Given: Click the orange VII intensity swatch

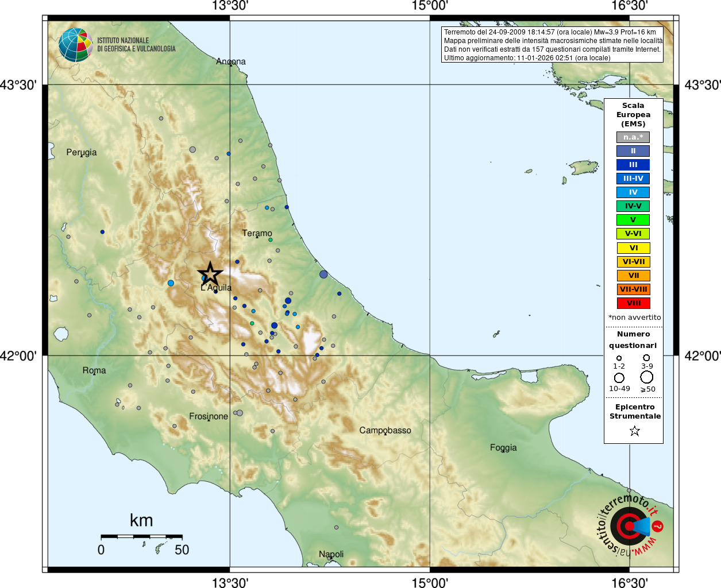Looking at the screenshot, I should pyautogui.click(x=633, y=276).
